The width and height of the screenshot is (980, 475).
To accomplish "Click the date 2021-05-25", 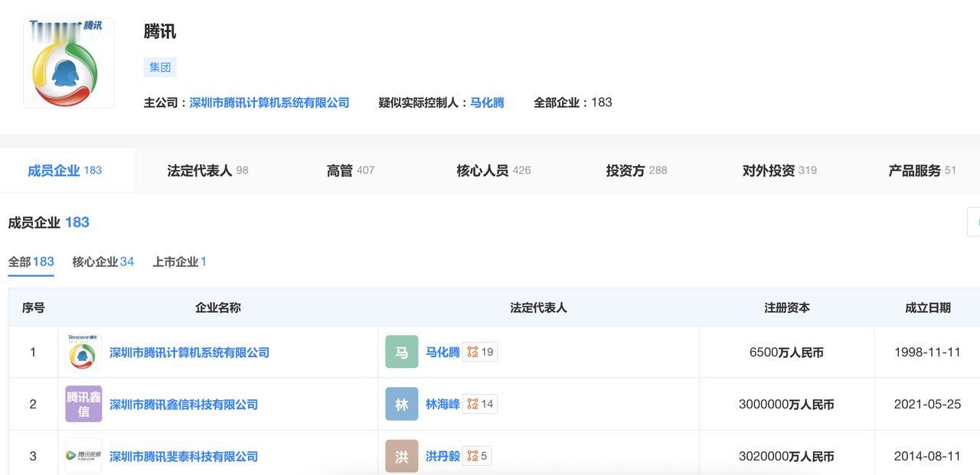I will point(927,405).
